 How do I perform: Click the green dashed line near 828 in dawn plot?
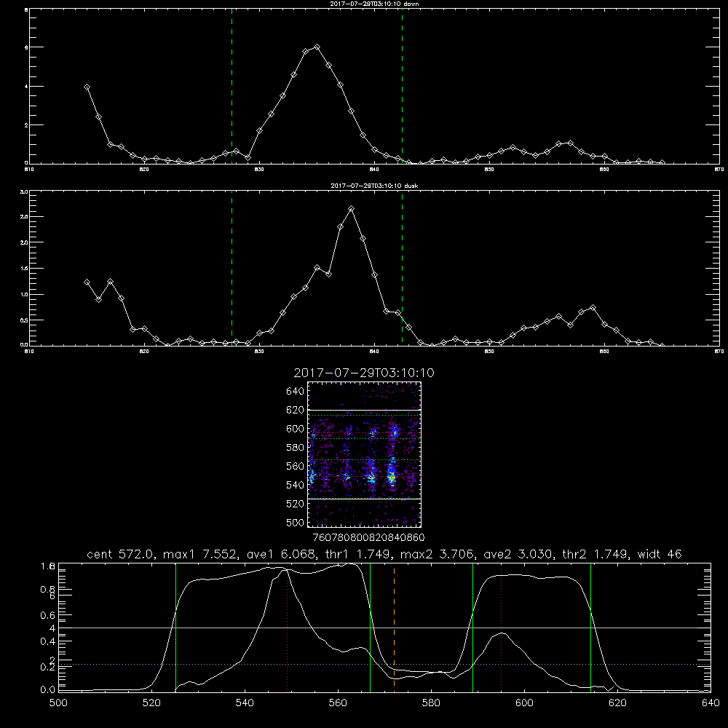[232, 87]
